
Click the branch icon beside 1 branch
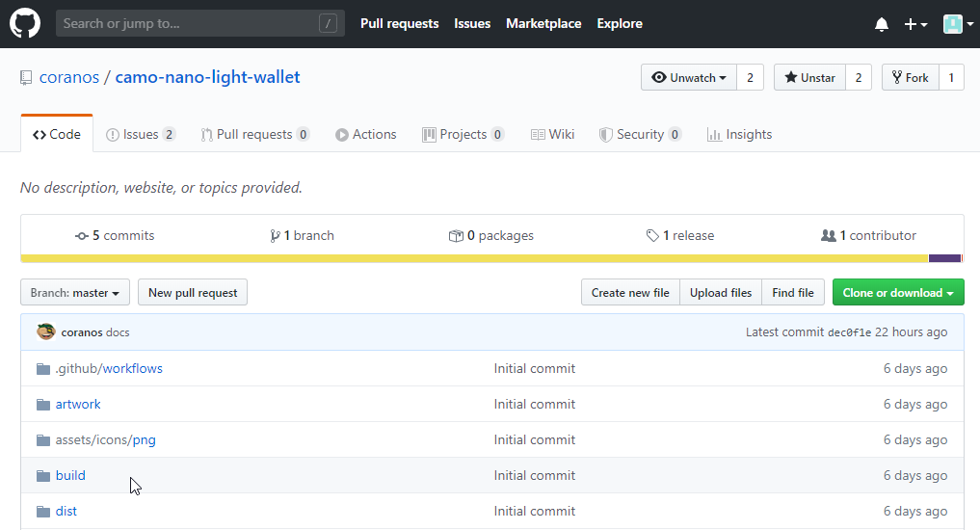click(x=275, y=236)
